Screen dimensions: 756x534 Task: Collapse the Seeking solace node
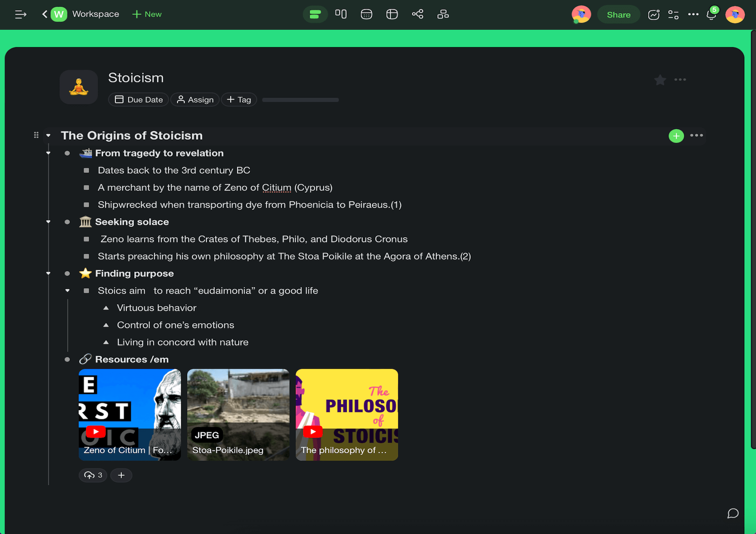pyautogui.click(x=48, y=222)
